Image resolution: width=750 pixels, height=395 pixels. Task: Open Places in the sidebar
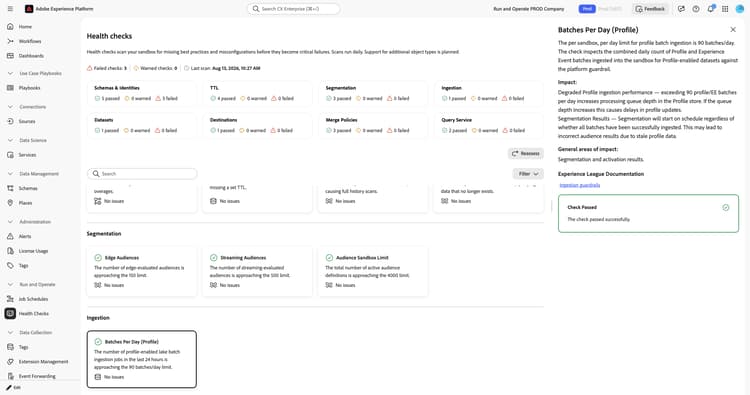tap(25, 203)
